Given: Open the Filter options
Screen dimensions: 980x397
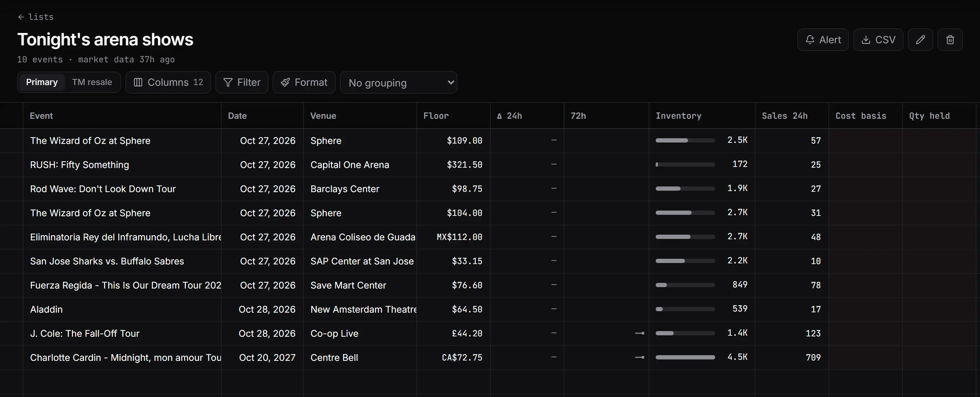Looking at the screenshot, I should 241,82.
